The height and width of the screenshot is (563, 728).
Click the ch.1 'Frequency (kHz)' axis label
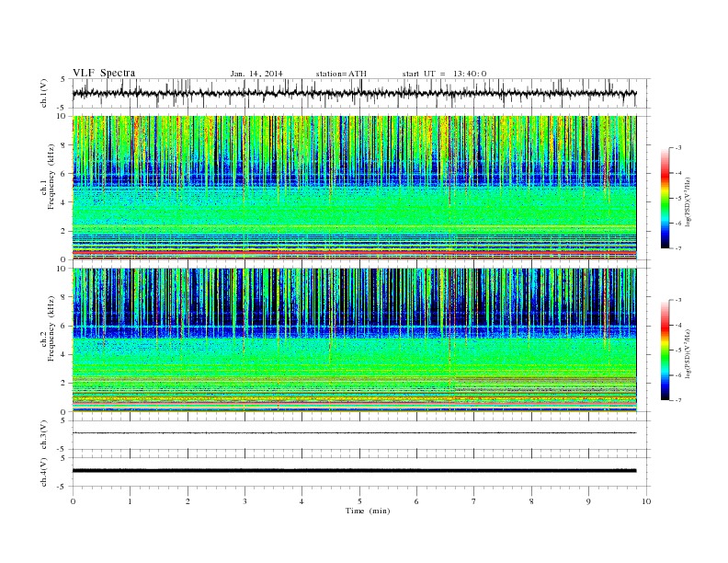51,177
